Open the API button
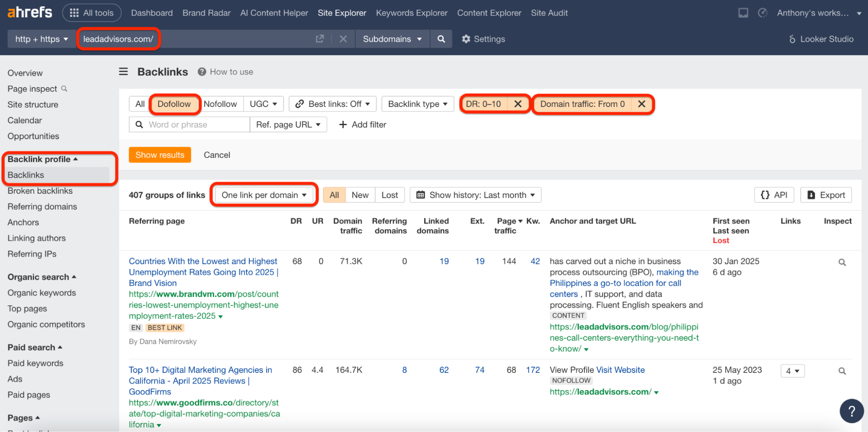 tap(774, 195)
